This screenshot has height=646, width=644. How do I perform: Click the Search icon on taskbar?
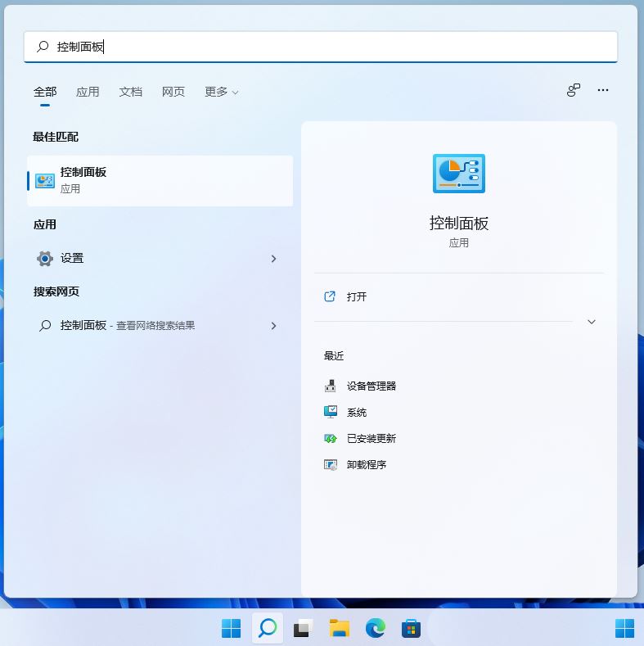[268, 628]
